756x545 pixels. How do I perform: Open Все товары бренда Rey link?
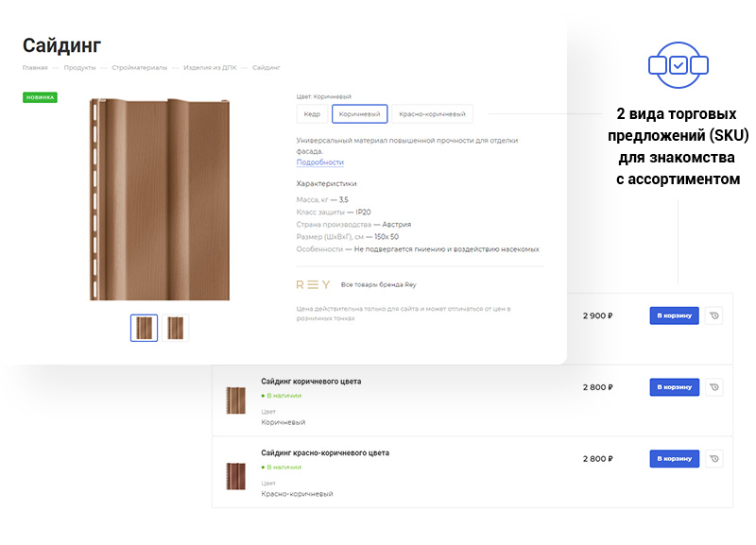(378, 284)
